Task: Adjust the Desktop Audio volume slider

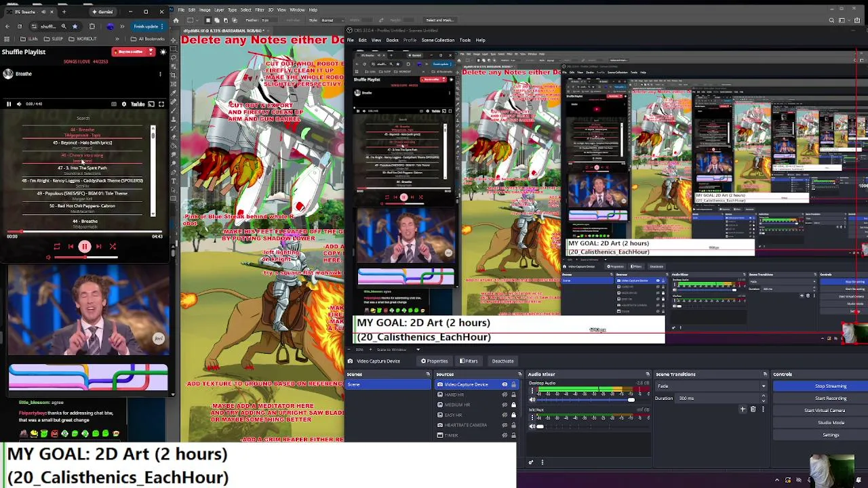Action: pos(593,400)
